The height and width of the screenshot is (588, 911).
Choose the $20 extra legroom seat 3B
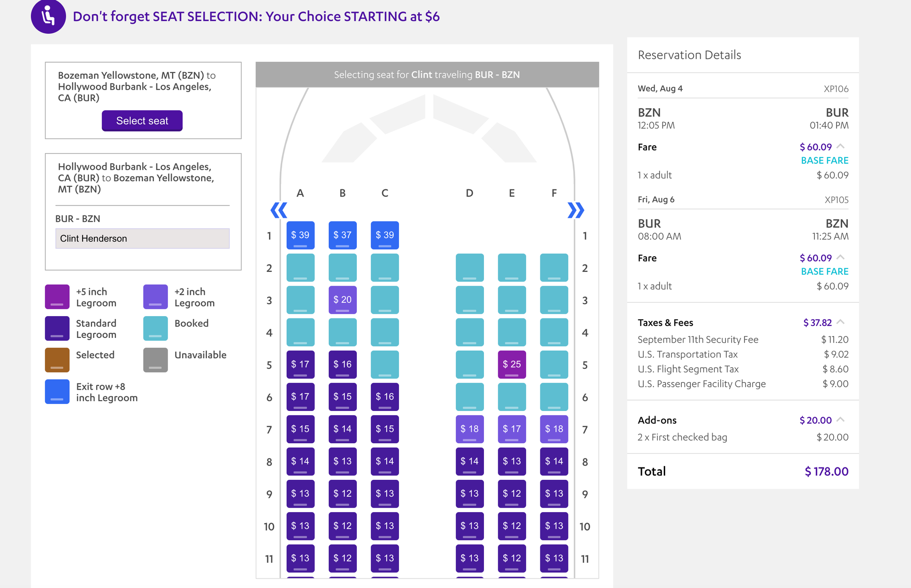(343, 299)
